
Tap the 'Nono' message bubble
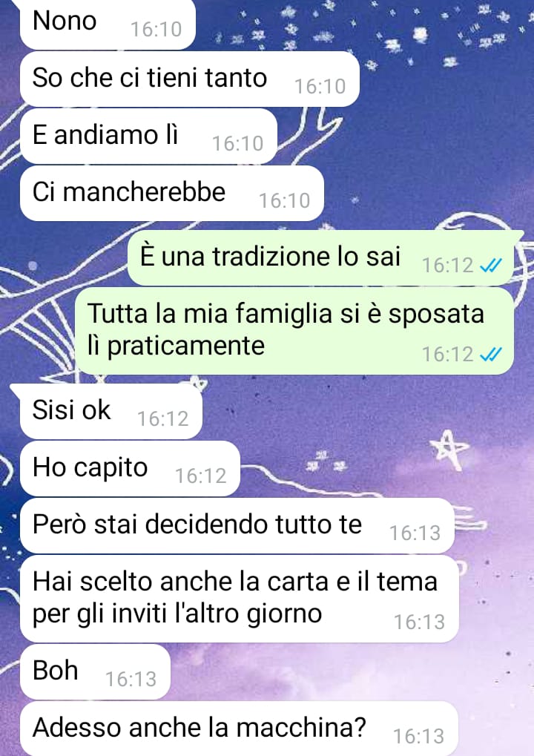pos(108,24)
